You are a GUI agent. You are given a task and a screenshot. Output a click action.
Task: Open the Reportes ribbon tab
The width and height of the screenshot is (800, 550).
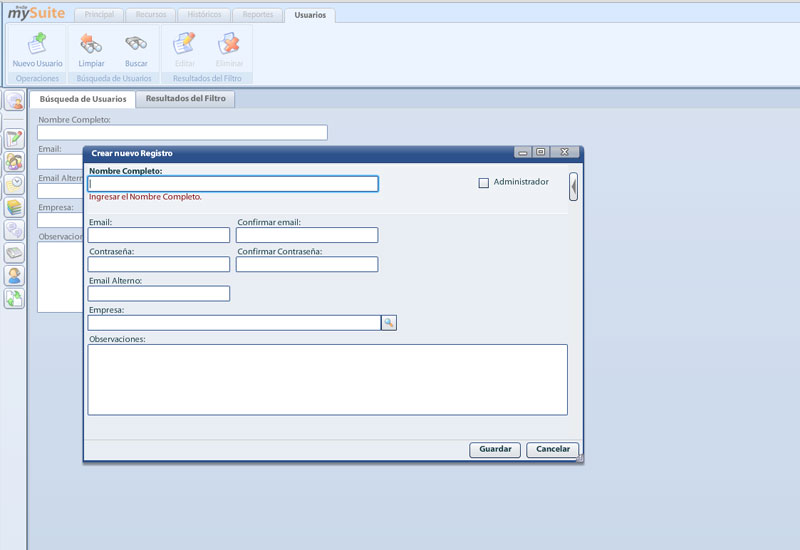tap(257, 15)
